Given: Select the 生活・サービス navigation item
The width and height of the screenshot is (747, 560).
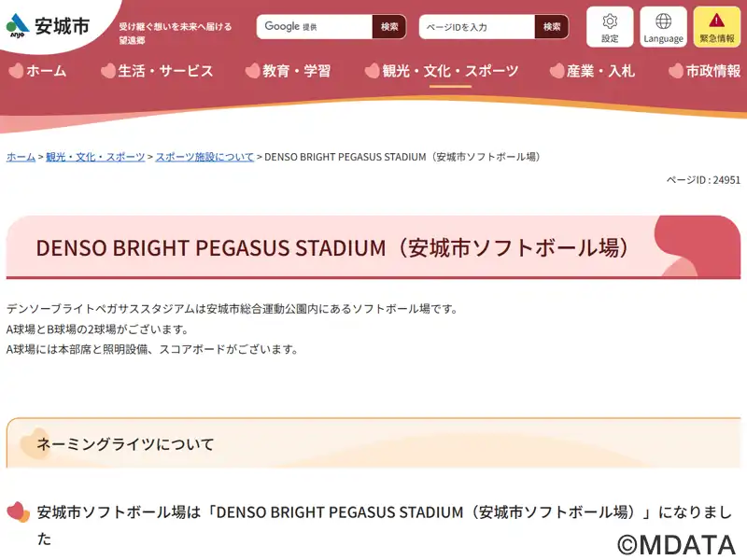Looking at the screenshot, I should (157, 71).
